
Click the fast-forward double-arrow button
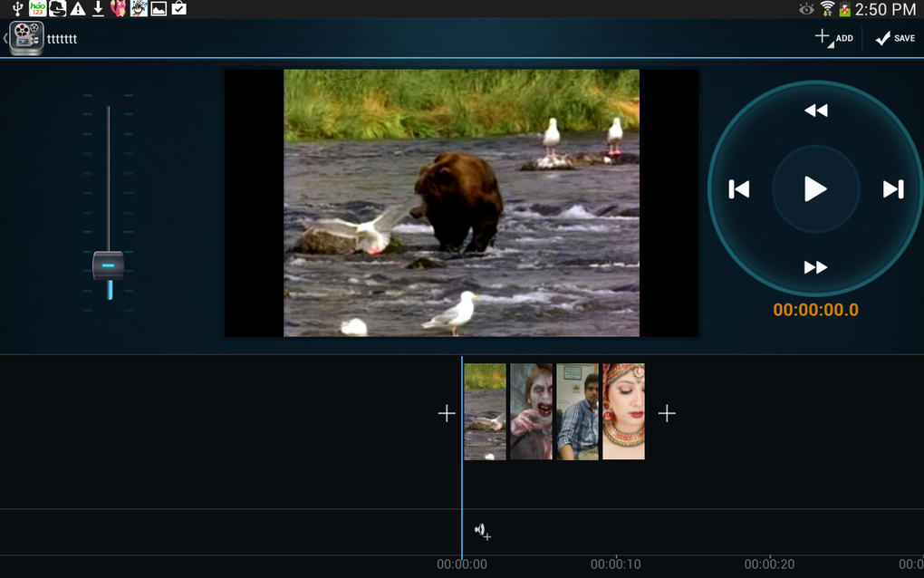coord(815,267)
